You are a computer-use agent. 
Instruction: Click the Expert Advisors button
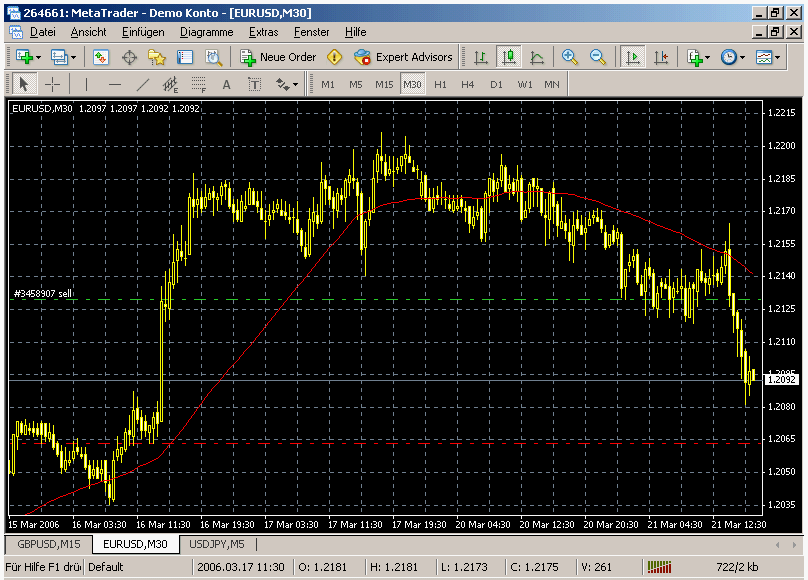(403, 57)
